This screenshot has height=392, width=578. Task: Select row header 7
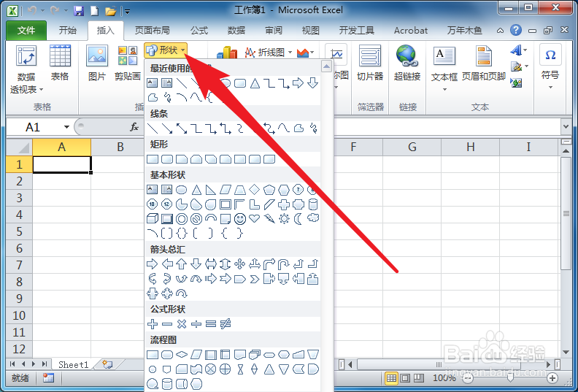[x=20, y=265]
